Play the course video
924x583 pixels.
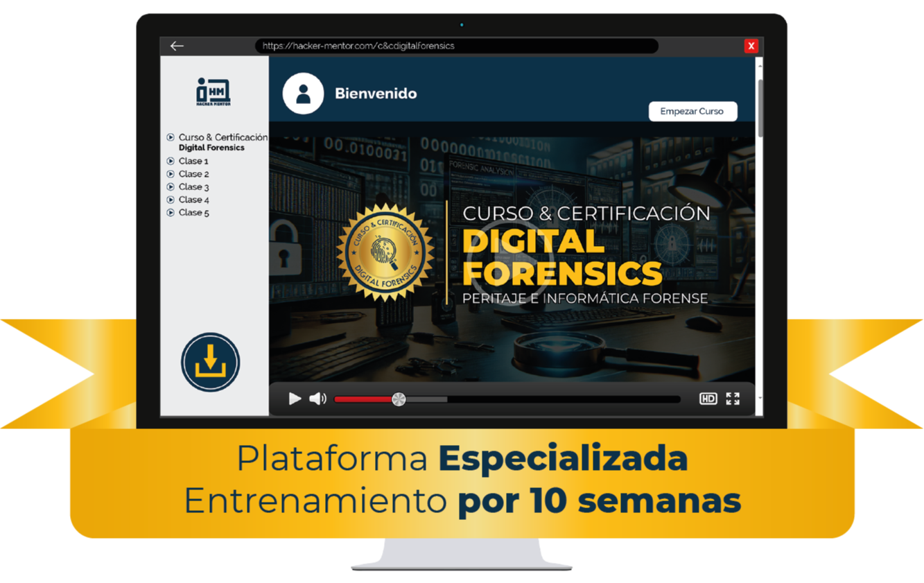[x=295, y=399]
